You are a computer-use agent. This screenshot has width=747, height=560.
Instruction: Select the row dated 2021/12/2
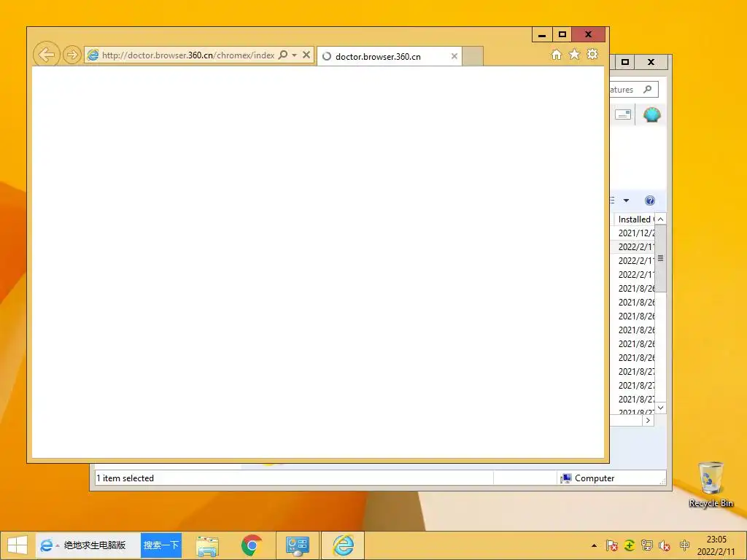632,233
